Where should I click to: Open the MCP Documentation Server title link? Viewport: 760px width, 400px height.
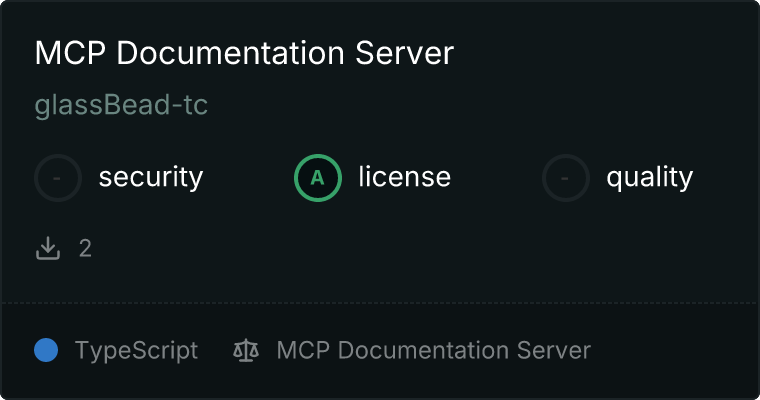244,54
